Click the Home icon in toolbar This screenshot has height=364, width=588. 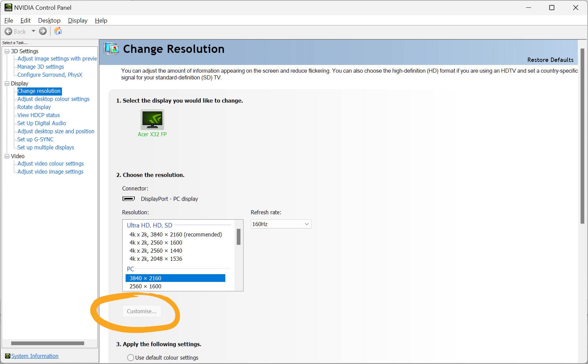(58, 31)
